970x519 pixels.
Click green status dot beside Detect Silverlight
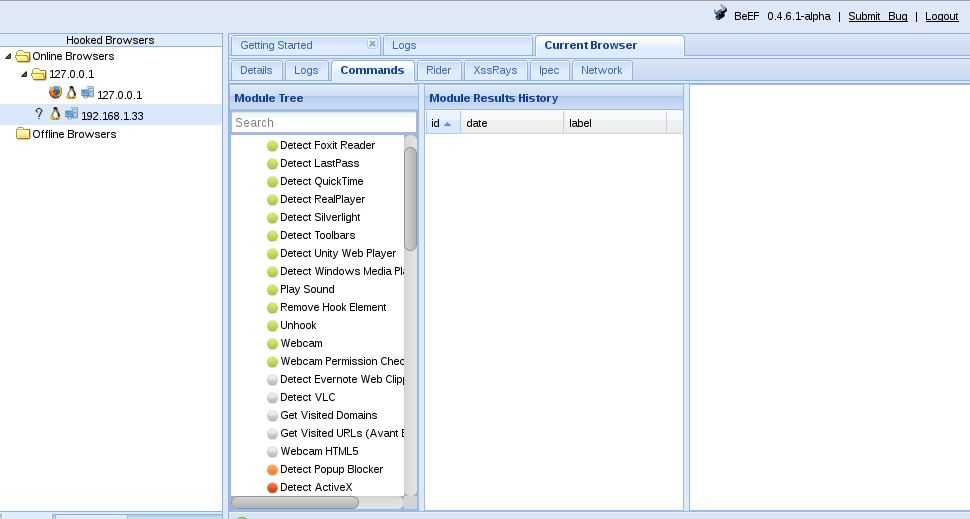click(x=272, y=218)
